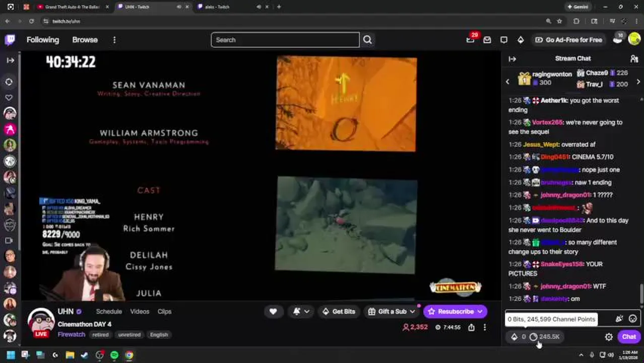
Task: Open the chat Community users icon
Action: [634, 59]
